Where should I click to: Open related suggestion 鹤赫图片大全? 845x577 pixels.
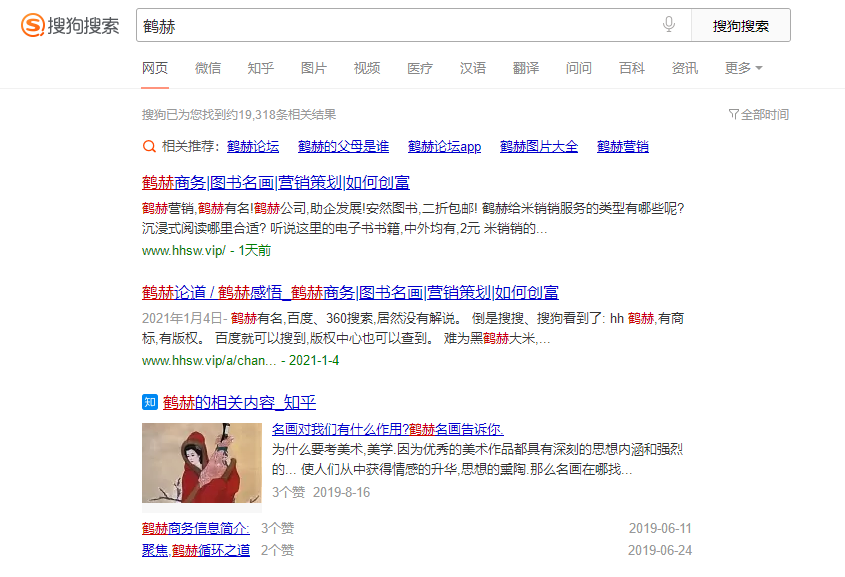point(539,146)
